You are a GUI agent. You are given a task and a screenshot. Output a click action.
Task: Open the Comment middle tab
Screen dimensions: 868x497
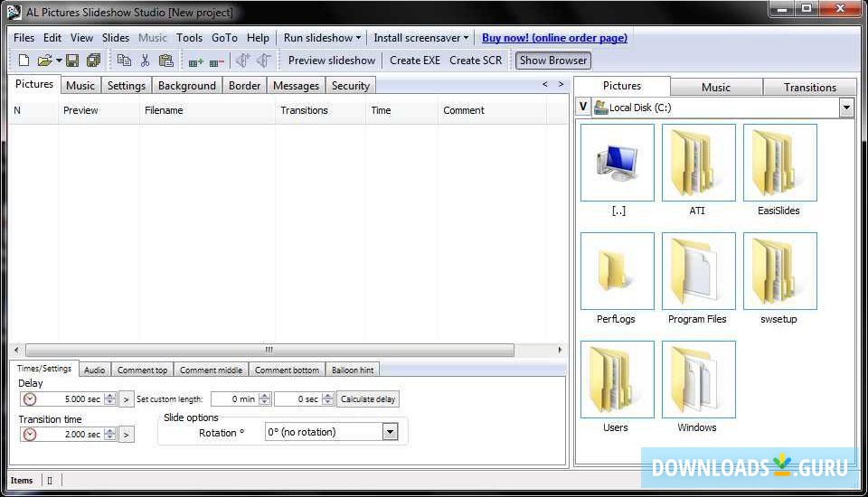(x=211, y=370)
